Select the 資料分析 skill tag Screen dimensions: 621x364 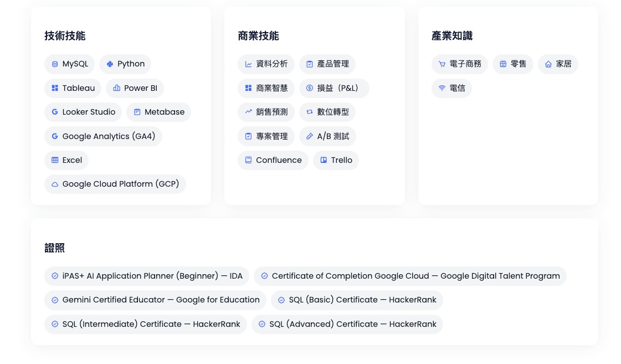tap(266, 64)
